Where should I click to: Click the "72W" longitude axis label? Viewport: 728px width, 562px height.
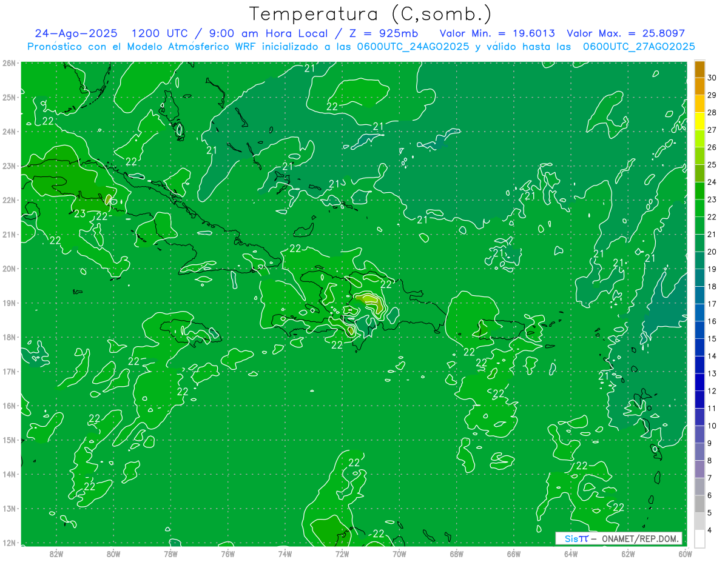pyautogui.click(x=342, y=554)
